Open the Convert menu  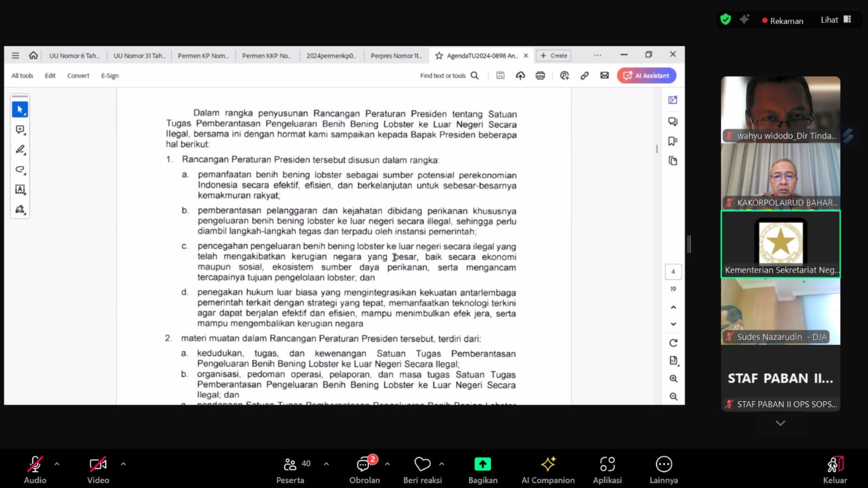(78, 75)
